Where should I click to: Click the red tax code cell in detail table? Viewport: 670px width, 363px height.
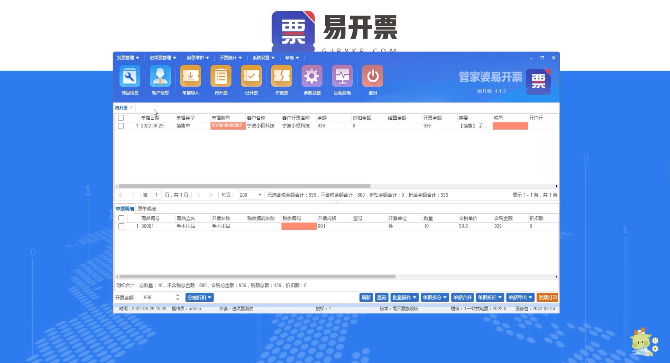pos(299,226)
